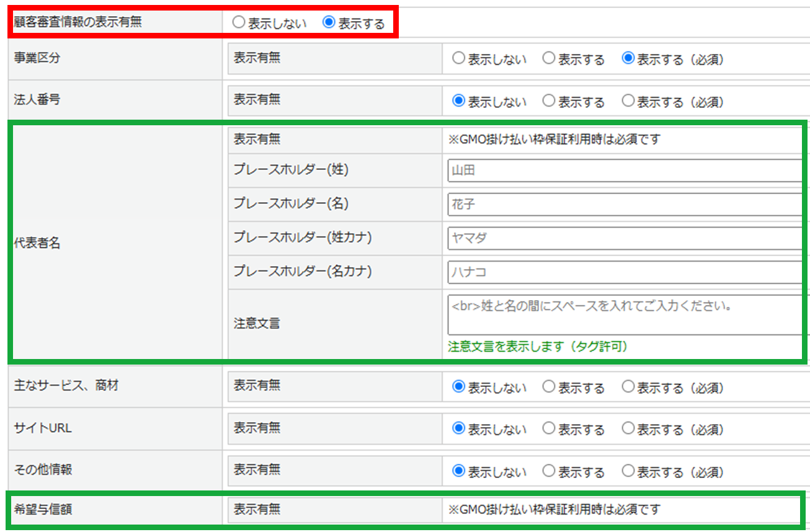Click the ※GMO掛け払い枠保証 note in 希望与信額 row
The width and height of the screenshot is (810, 532).
554,510
